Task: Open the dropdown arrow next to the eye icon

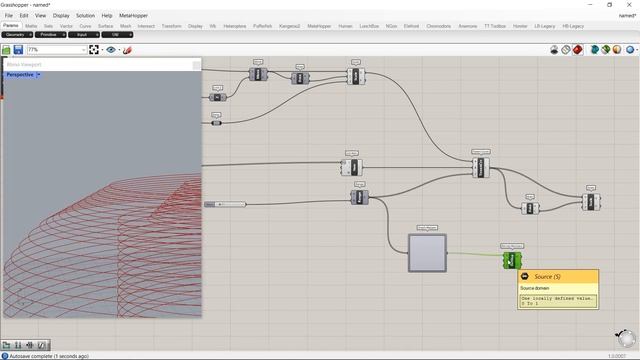Action: [119, 50]
